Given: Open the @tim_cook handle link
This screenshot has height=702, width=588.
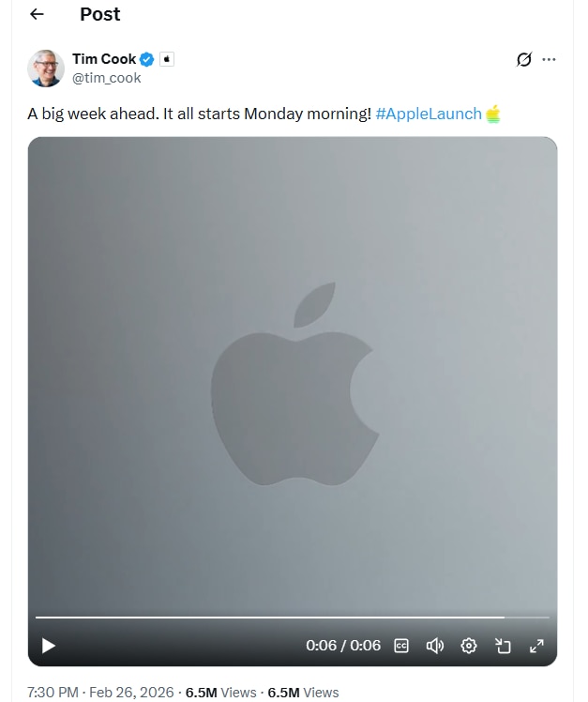Looking at the screenshot, I should pyautogui.click(x=106, y=78).
